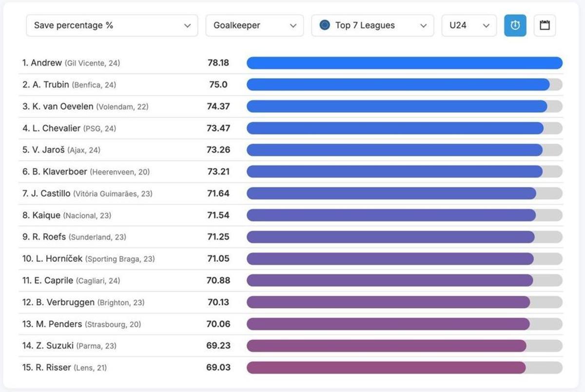Click the 74.37 save percentage value
Image resolution: width=585 pixels, height=392 pixels.
coord(218,106)
